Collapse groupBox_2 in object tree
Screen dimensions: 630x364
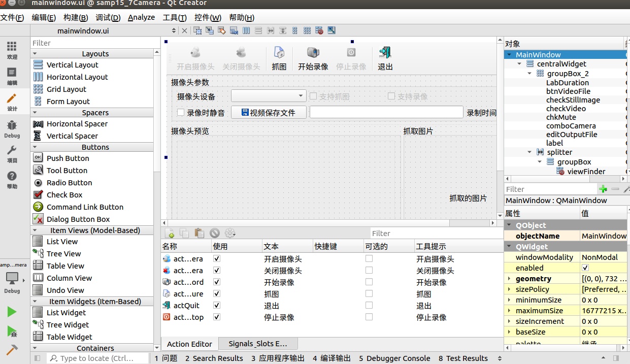[x=529, y=73]
